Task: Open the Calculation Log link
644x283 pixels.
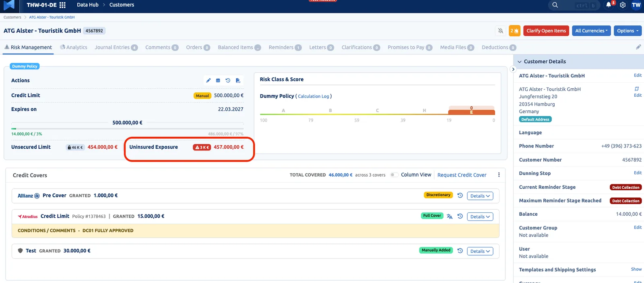Action: tap(314, 96)
